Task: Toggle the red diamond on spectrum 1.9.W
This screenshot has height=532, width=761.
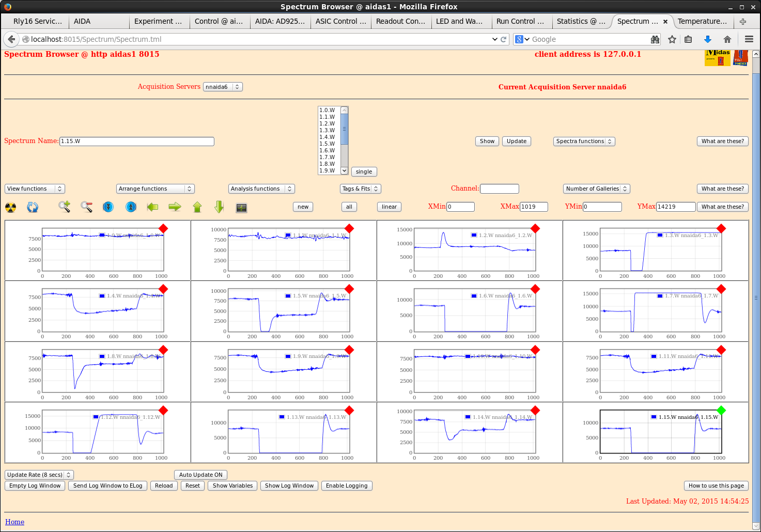Action: pos(349,350)
